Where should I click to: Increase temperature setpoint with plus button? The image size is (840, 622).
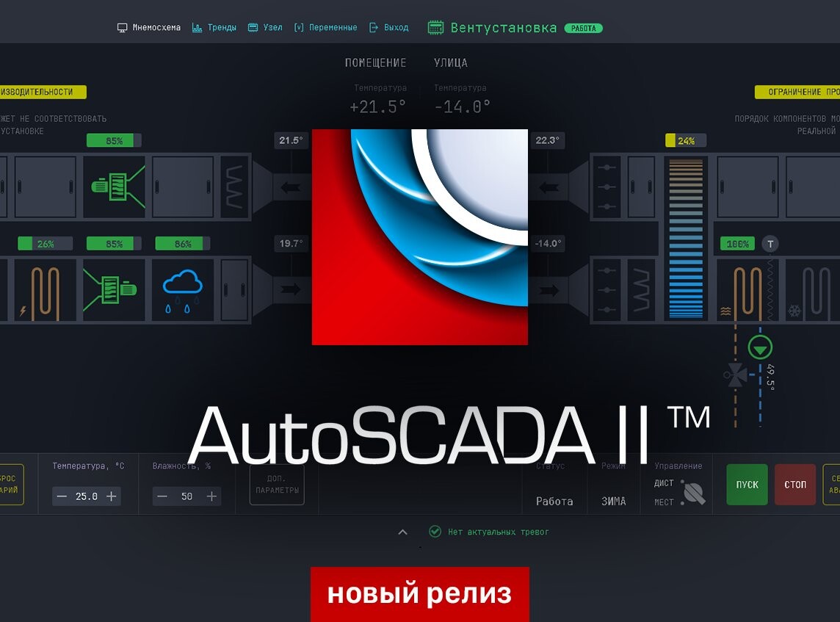pos(112,496)
